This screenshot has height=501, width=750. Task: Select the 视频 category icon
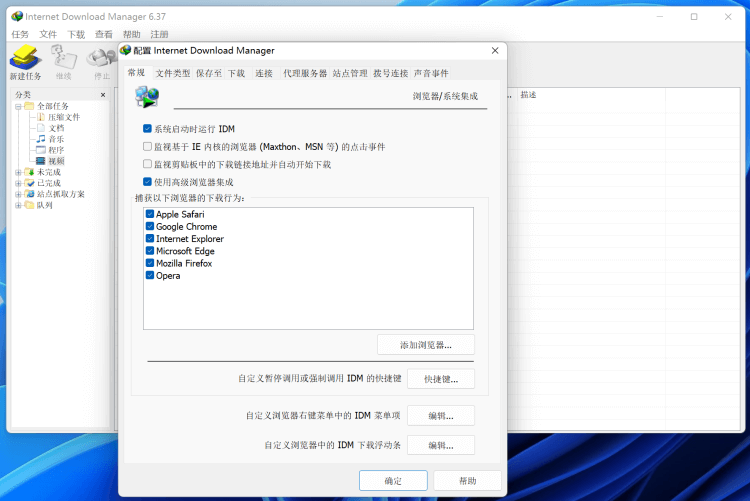(x=41, y=161)
